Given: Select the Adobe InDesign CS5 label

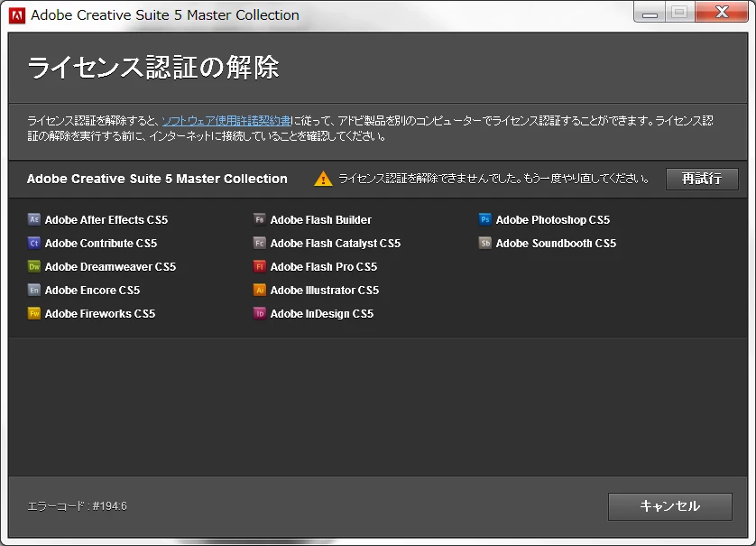Looking at the screenshot, I should pyautogui.click(x=321, y=314).
